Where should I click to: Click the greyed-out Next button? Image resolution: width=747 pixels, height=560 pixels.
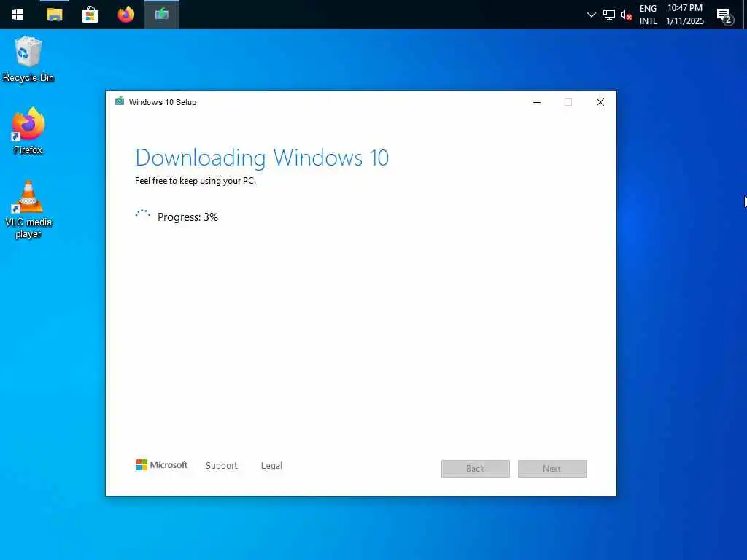tap(552, 469)
